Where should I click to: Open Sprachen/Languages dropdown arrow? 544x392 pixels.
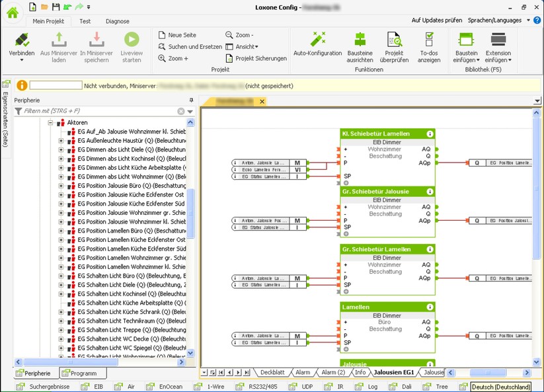pyautogui.click(x=528, y=20)
